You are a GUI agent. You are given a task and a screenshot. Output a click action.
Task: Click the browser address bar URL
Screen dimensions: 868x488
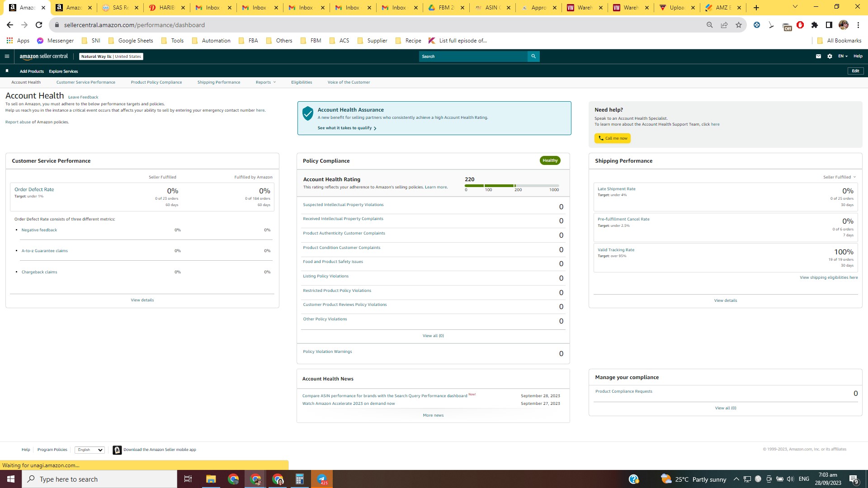click(134, 25)
